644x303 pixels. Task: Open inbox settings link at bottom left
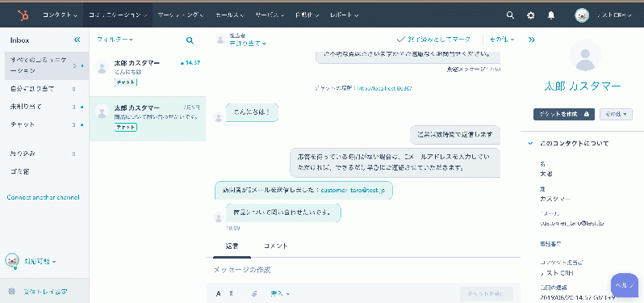45,292
